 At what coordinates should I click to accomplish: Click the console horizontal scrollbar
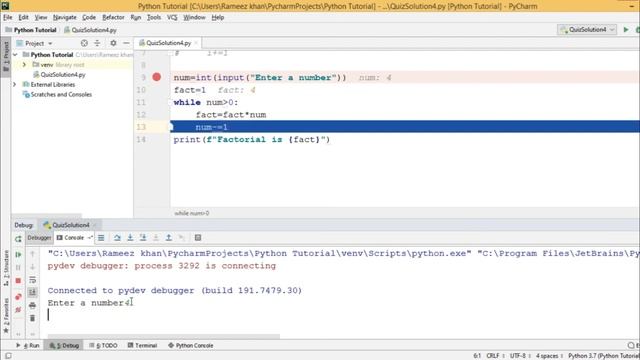point(164,337)
